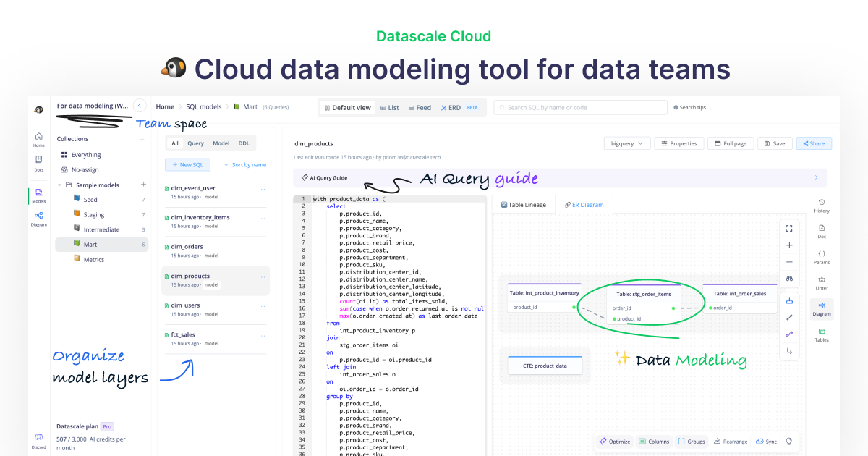Click the zoom in plus icon on diagram
This screenshot has width=868, height=456.
click(x=789, y=245)
